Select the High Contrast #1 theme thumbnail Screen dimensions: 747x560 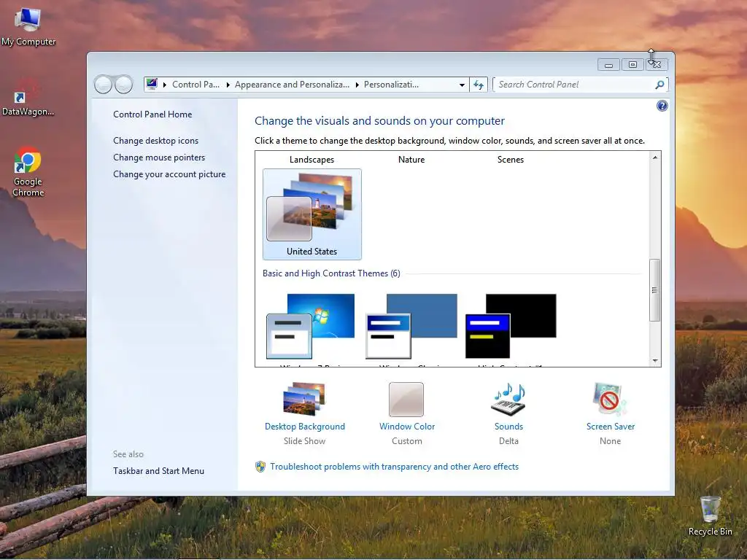(x=511, y=326)
